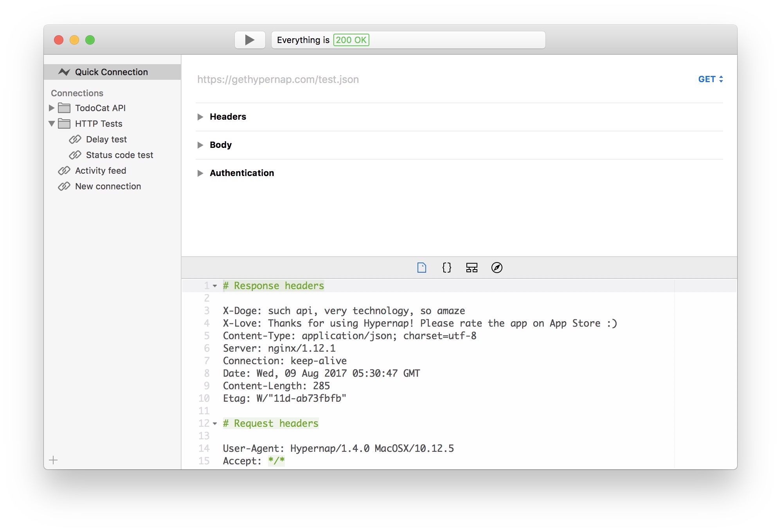Open the structured tree response view

point(471,268)
